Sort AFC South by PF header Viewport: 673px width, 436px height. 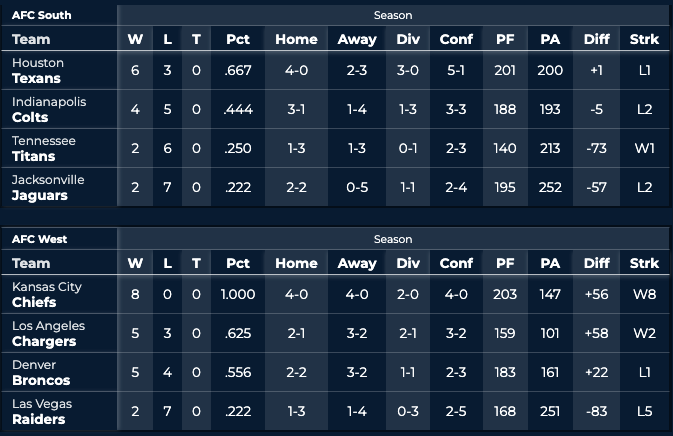[505, 39]
